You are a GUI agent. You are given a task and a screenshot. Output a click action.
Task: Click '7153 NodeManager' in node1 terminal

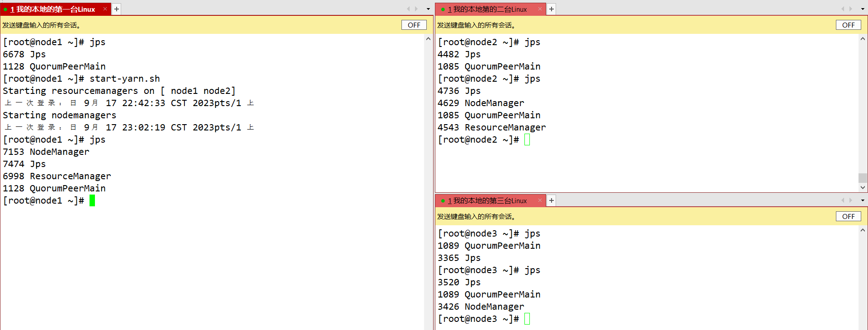tap(46, 152)
